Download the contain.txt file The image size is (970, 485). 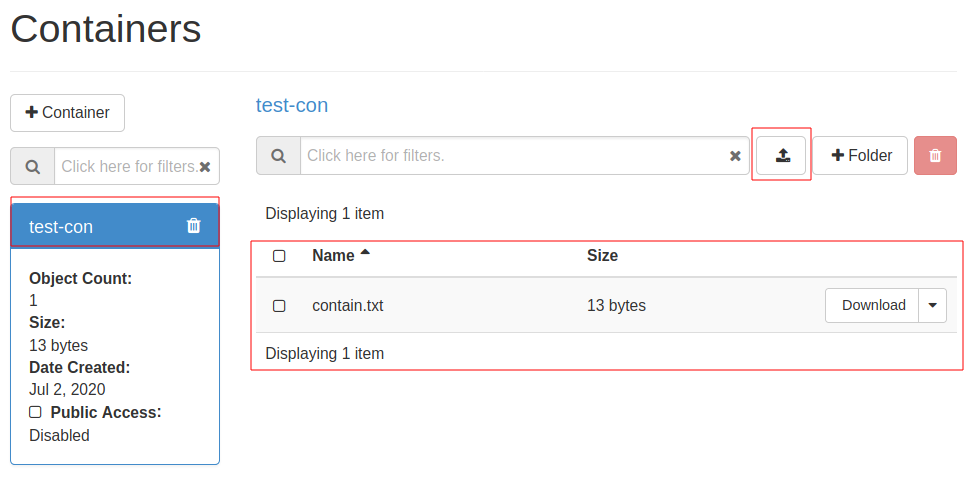click(872, 305)
